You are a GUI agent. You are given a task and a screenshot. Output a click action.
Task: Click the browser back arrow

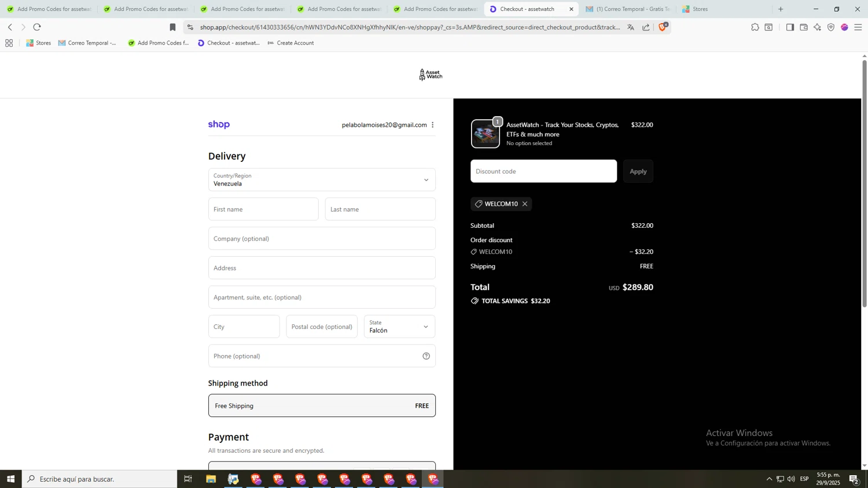tap(10, 27)
